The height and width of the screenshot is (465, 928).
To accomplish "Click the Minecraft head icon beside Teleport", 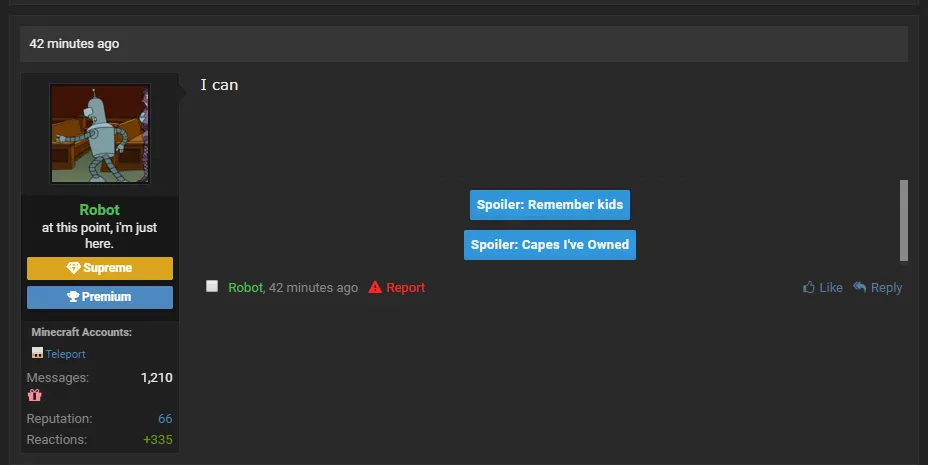I will 37,353.
